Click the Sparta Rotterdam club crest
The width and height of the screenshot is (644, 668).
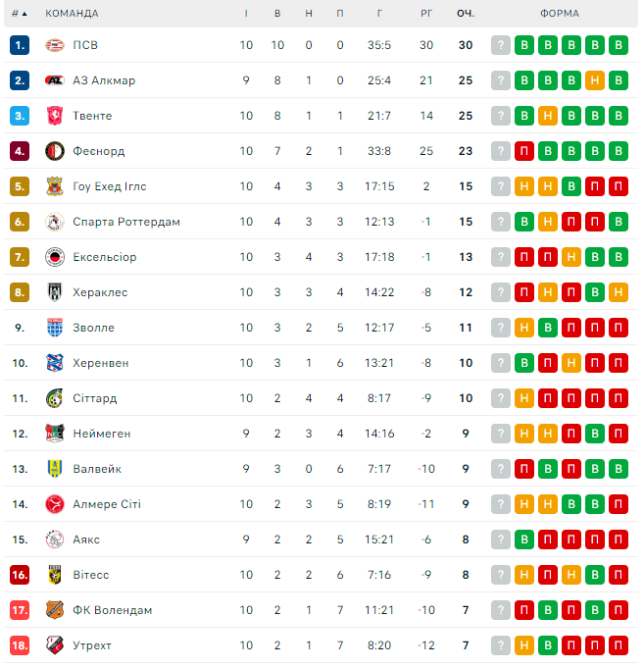click(x=54, y=222)
